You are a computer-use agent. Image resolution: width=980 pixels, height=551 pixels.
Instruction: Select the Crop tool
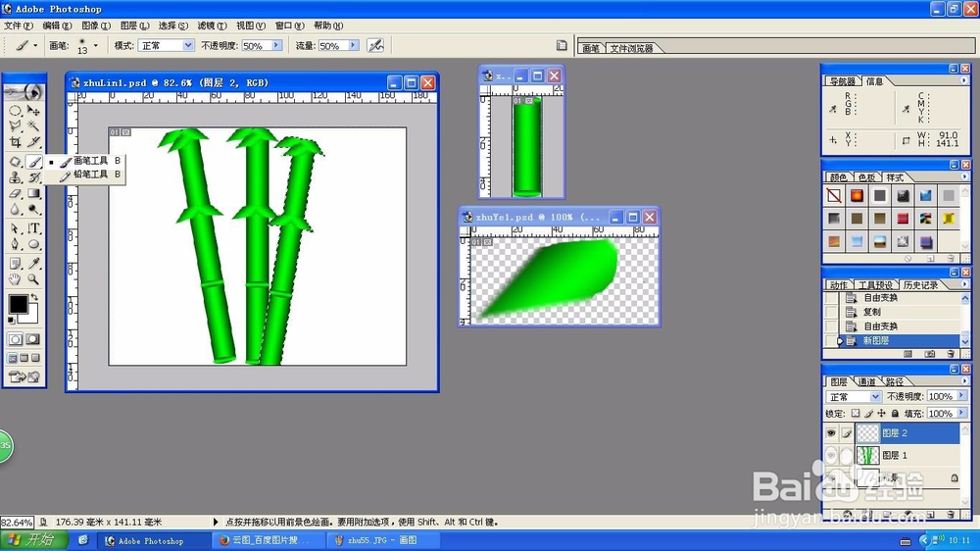click(x=15, y=142)
